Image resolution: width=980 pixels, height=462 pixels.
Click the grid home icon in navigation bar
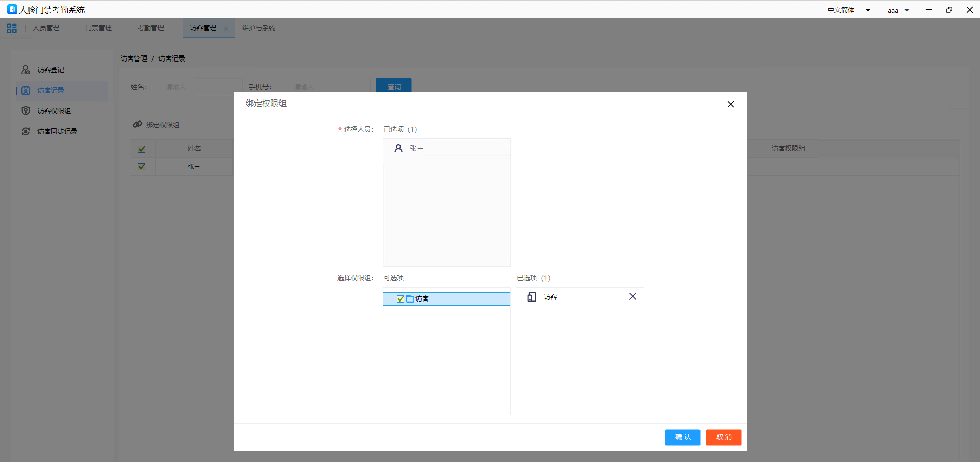[12, 28]
